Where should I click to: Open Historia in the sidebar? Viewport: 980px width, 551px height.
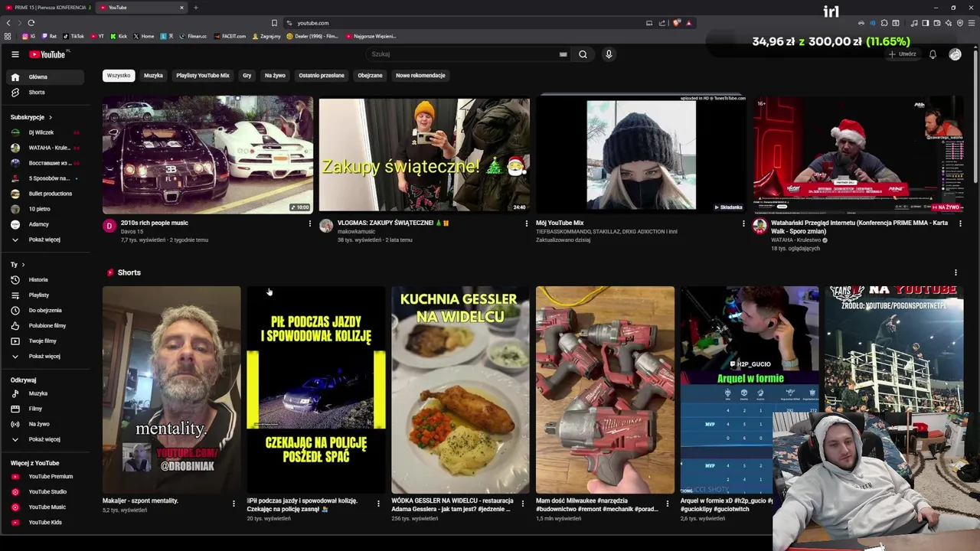(x=45, y=279)
